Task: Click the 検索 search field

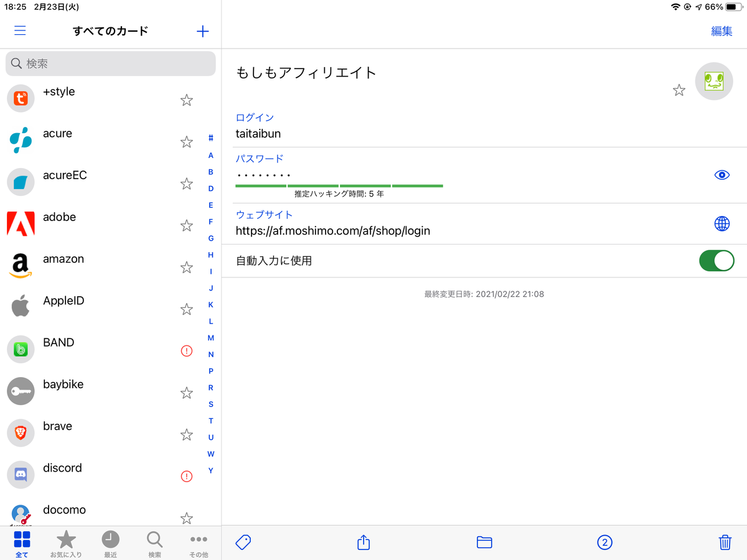Action: click(x=111, y=63)
